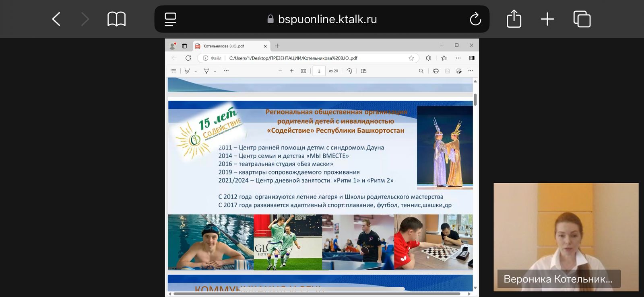
Task: Toggle the PDF table of contents
Action: [x=173, y=71]
